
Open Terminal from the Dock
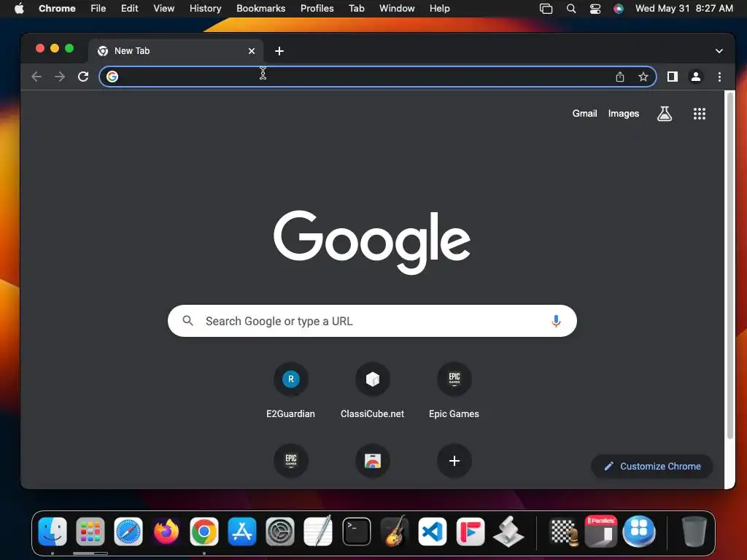coord(356,532)
